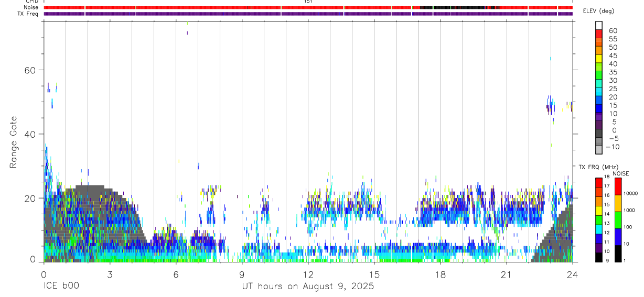Image resolution: width=644 pixels, height=297 pixels.
Task: Click the 'NOISE' legend title above its color bar
Action: [620, 173]
